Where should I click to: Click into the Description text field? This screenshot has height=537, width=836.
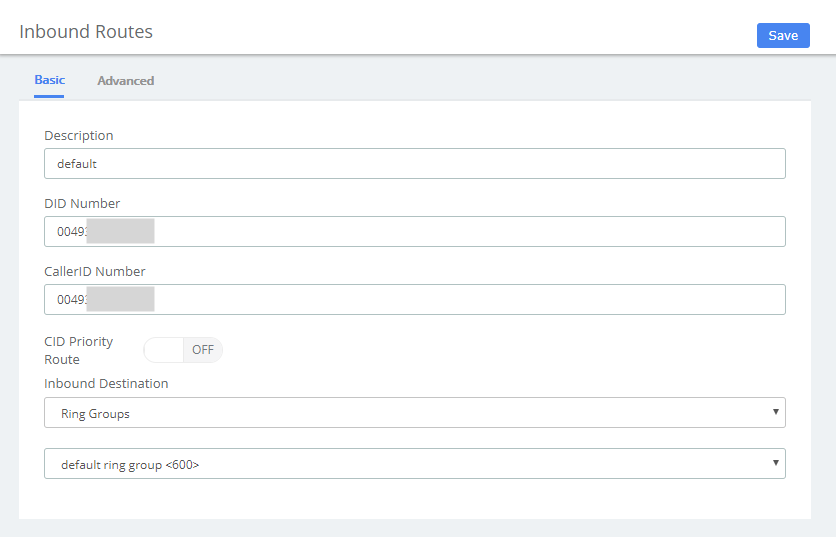[x=414, y=163]
